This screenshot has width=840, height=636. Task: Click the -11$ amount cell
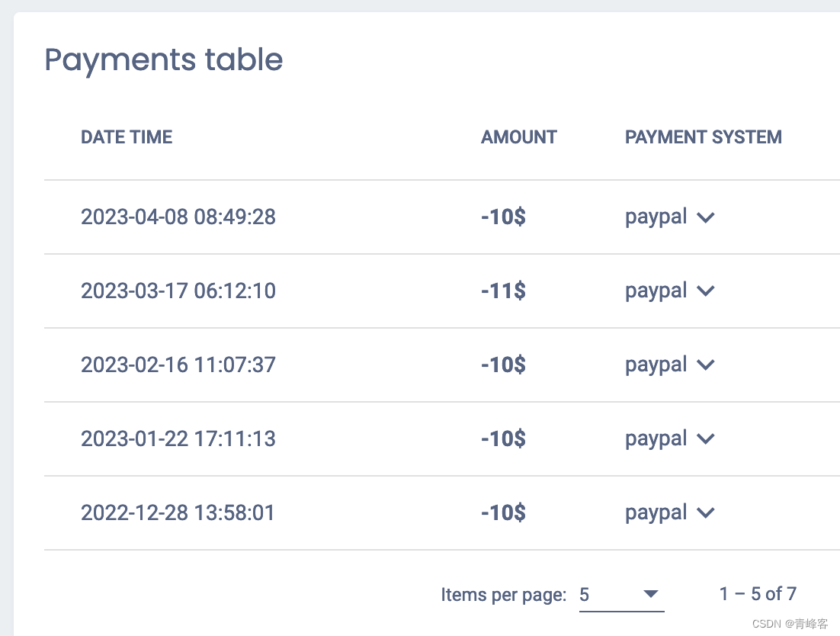click(x=504, y=291)
